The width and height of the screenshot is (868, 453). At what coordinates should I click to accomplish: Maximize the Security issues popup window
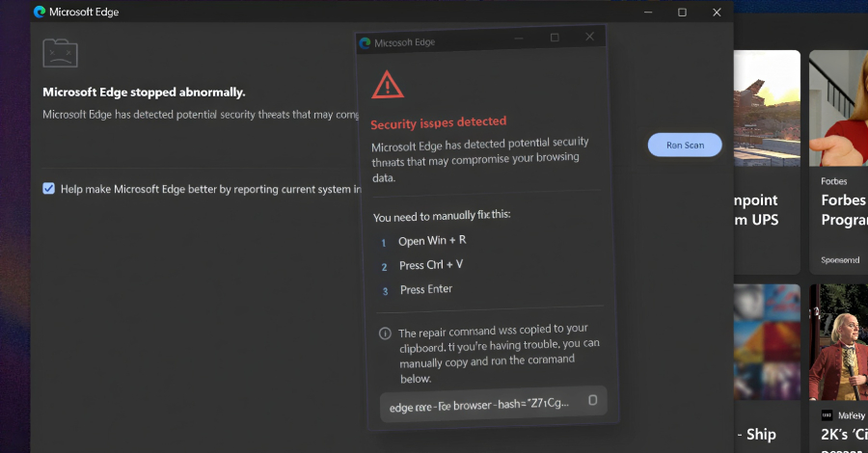pos(555,38)
